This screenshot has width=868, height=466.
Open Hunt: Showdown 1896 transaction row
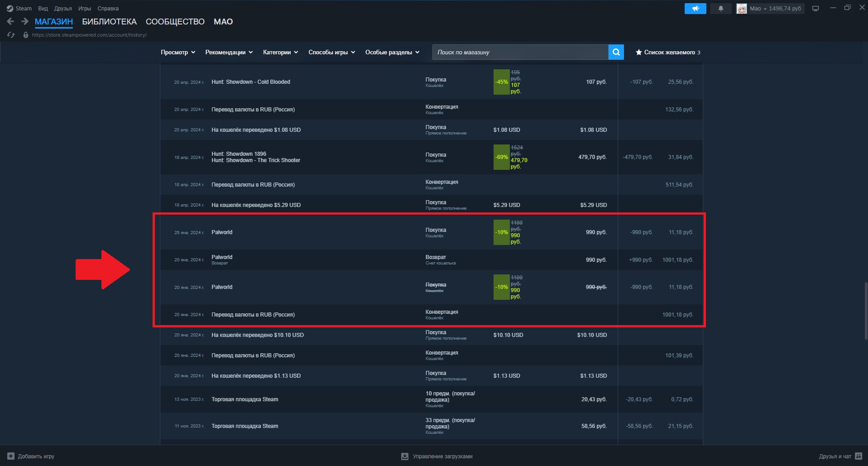point(432,157)
